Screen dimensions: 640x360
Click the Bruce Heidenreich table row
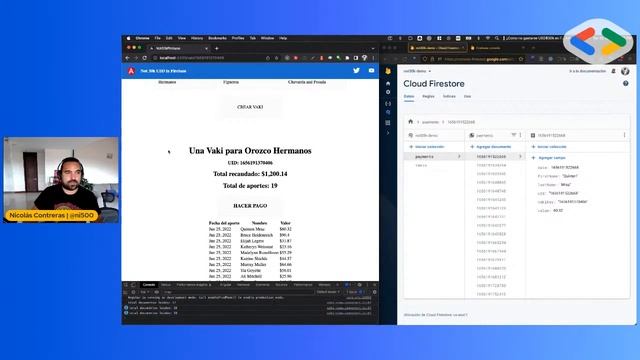pos(250,235)
